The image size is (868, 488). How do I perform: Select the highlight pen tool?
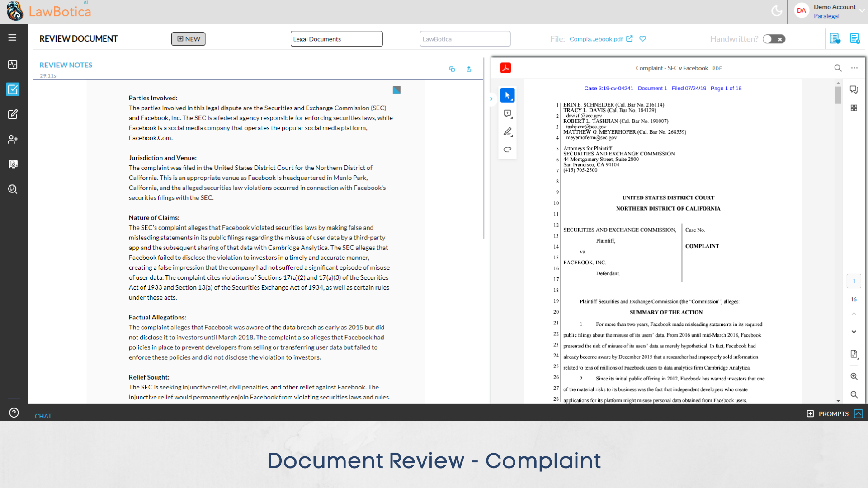pos(507,131)
